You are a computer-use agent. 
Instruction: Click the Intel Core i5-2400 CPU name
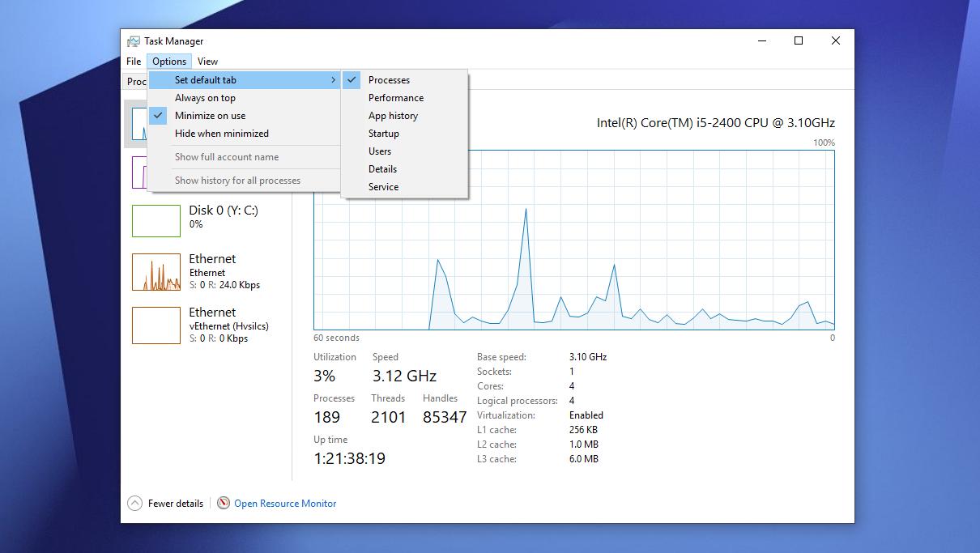tap(716, 123)
